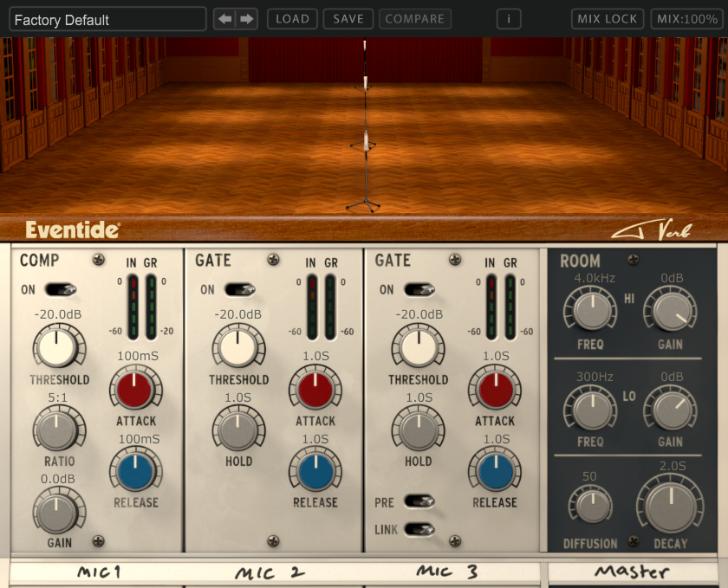
Task: Click the COMPARE button
Action: (415, 19)
